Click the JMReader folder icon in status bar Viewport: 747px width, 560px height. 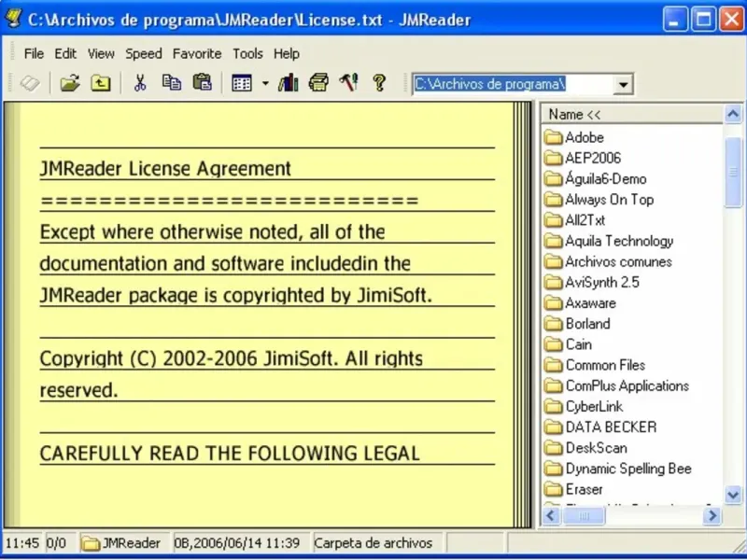point(90,543)
